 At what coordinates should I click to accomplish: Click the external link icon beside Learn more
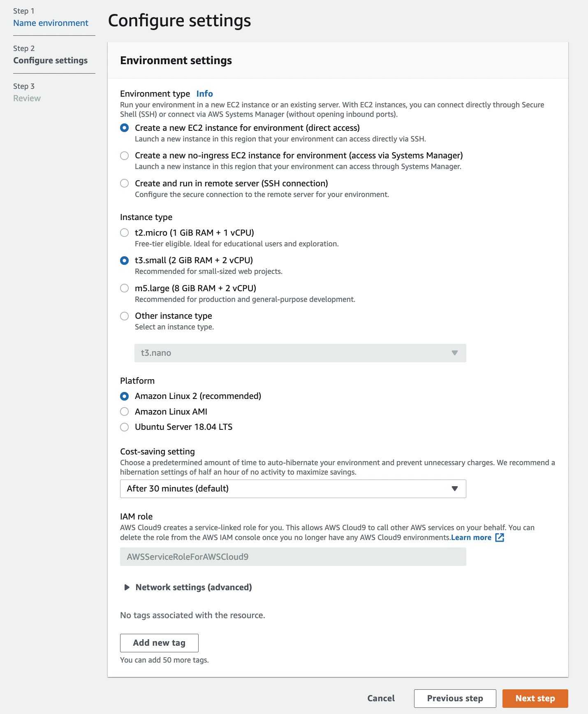coord(500,538)
